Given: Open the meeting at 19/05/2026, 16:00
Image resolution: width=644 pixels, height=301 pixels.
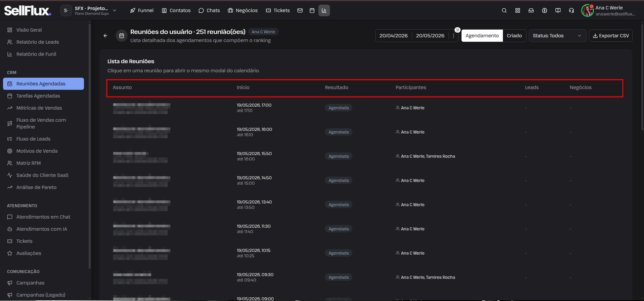Looking at the screenshot, I should 366,132.
